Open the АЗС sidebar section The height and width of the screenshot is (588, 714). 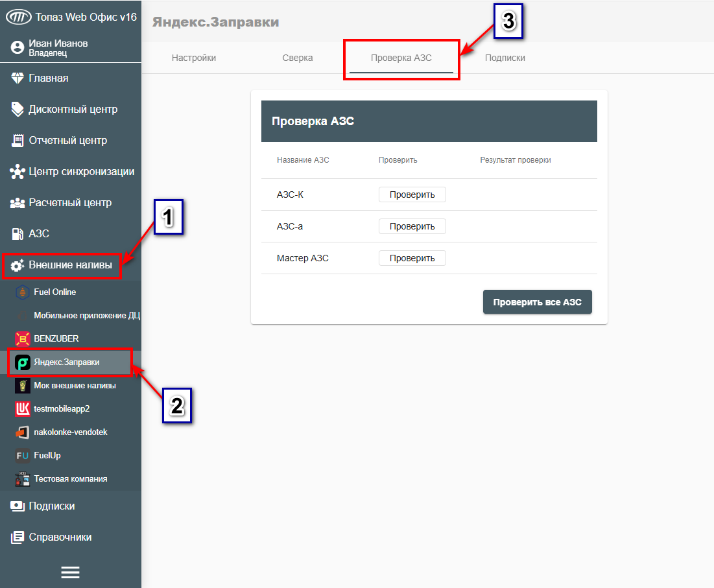(x=71, y=234)
